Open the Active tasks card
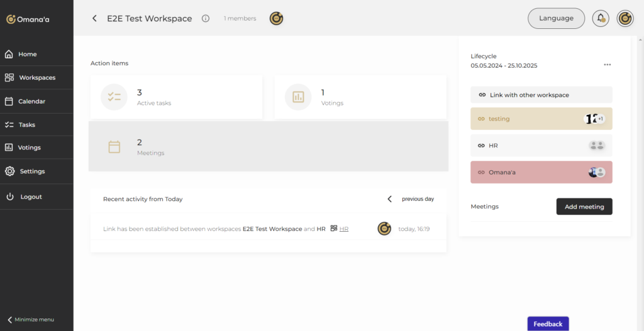 [176, 97]
